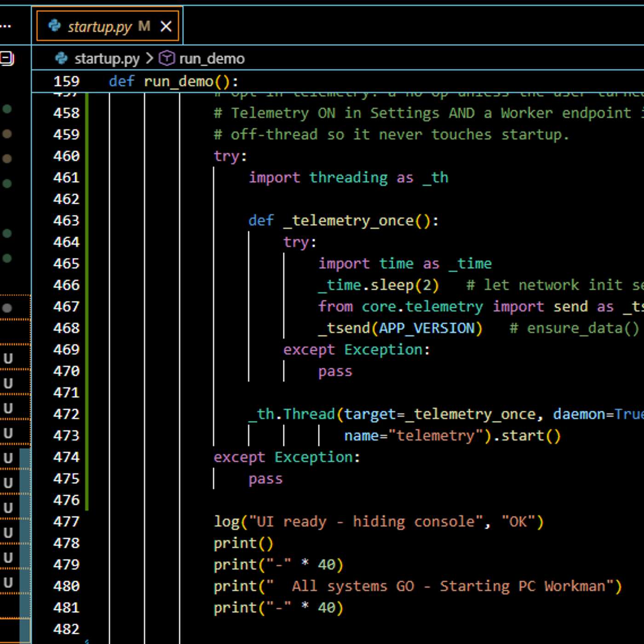The height and width of the screenshot is (644, 644).
Task: Click the 'All systems GO - Starting PC Workman' print
Action: pos(418,586)
